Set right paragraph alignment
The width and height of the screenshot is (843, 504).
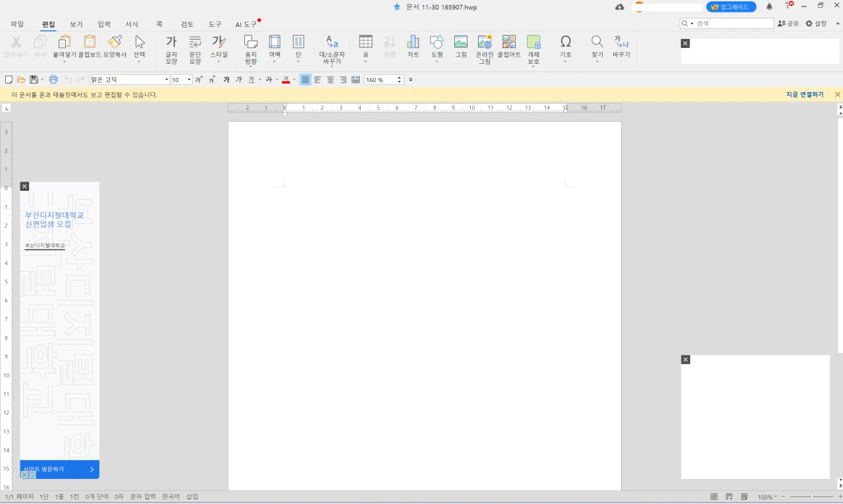click(x=343, y=80)
